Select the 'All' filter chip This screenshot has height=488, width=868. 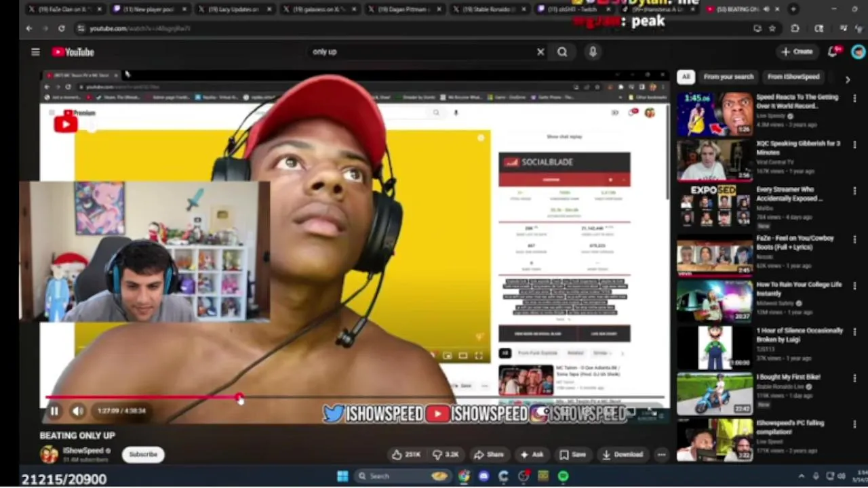686,77
